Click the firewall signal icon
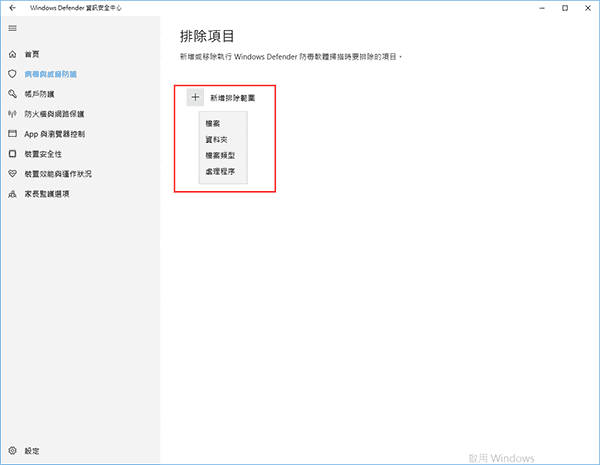This screenshot has height=465, width=600. (12, 114)
